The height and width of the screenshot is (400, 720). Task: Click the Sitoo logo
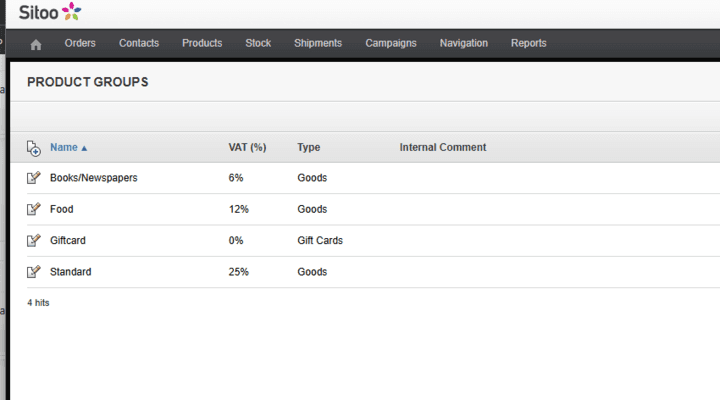tap(50, 12)
